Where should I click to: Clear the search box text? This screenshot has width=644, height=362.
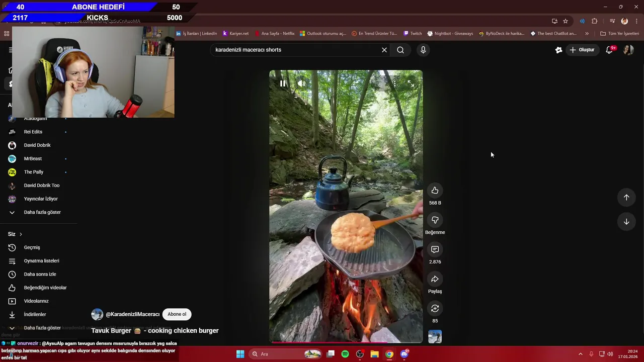[384, 50]
